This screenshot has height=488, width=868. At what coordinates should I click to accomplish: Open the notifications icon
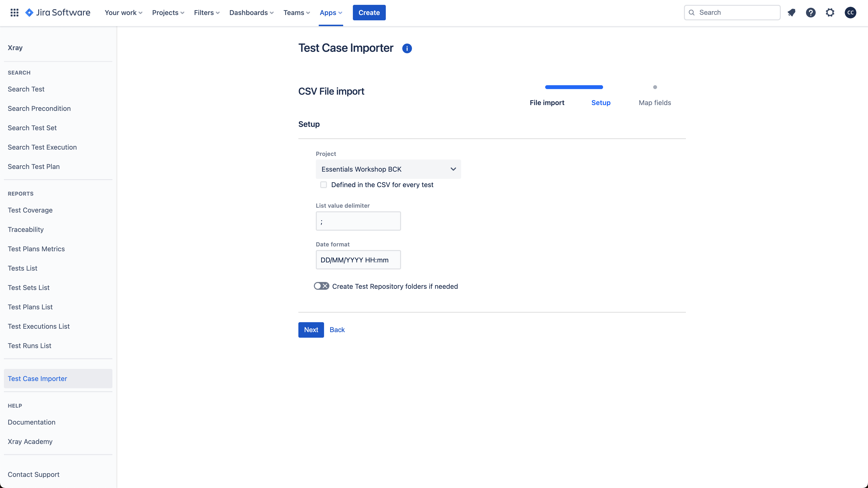click(791, 12)
